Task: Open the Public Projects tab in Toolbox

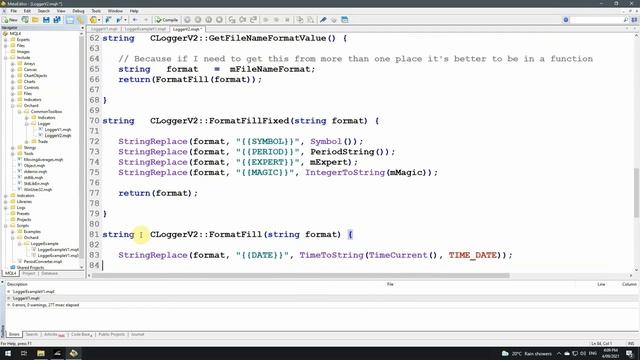Action: 111,334
